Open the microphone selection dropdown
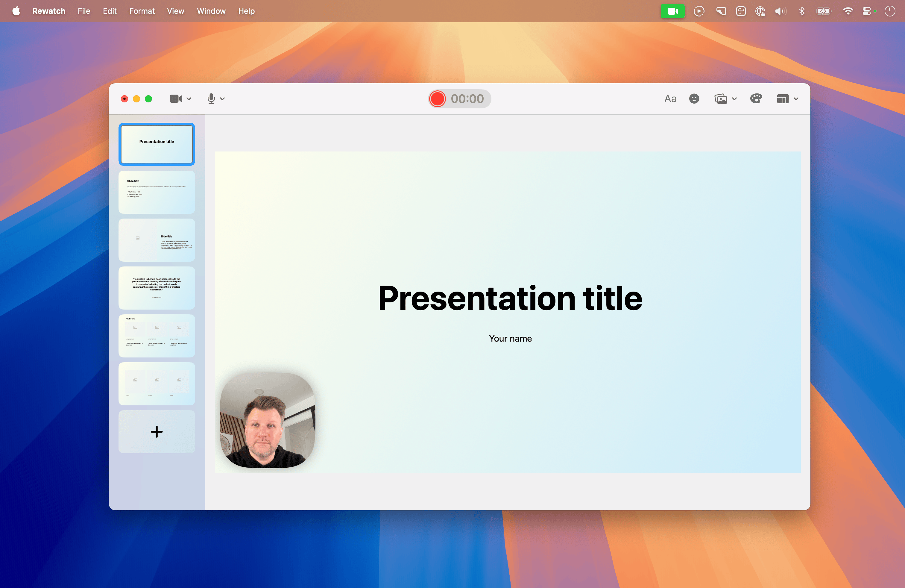This screenshot has width=905, height=588. 222,98
